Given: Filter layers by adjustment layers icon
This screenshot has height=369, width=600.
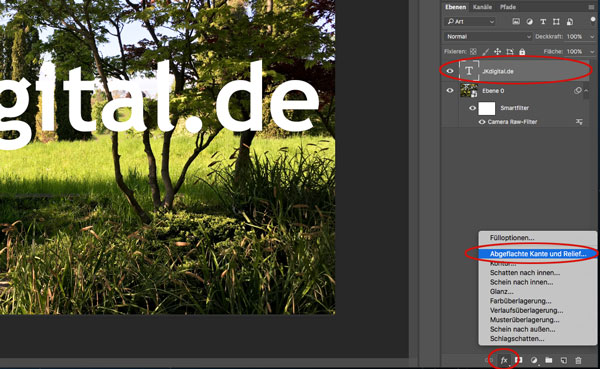Looking at the screenshot, I should (530, 21).
